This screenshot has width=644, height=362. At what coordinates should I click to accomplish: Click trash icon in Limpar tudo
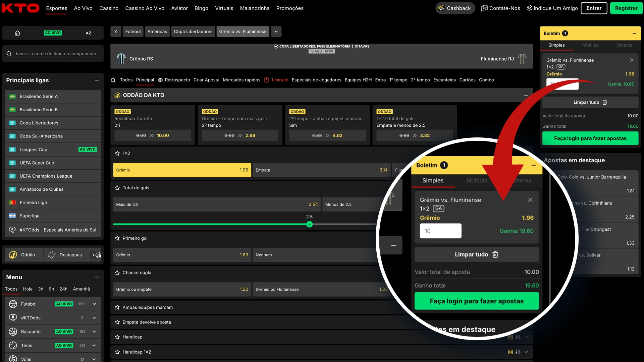tap(605, 102)
